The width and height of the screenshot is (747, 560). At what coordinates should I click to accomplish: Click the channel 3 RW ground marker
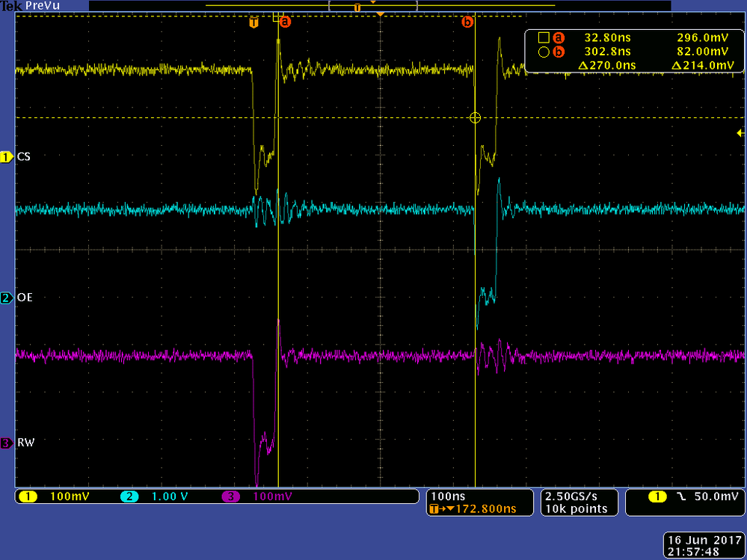(7, 443)
